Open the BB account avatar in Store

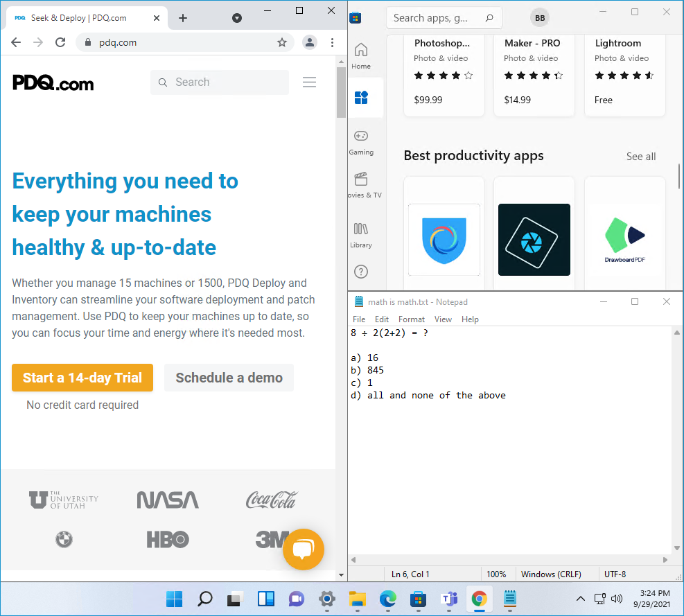(x=540, y=18)
